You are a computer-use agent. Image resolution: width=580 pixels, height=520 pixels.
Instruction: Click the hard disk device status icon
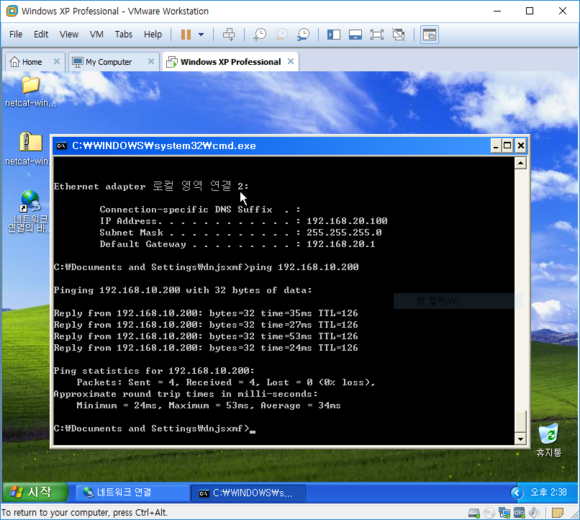click(474, 513)
